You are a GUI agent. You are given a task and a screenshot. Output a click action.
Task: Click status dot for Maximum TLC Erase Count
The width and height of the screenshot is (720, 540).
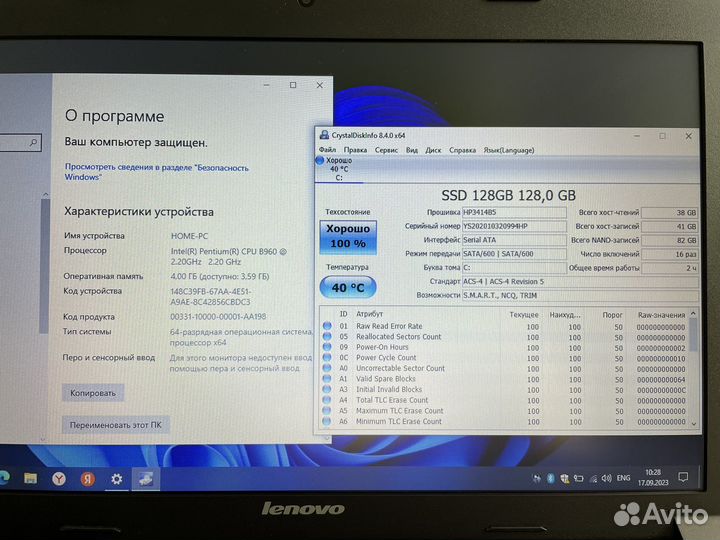click(x=327, y=410)
